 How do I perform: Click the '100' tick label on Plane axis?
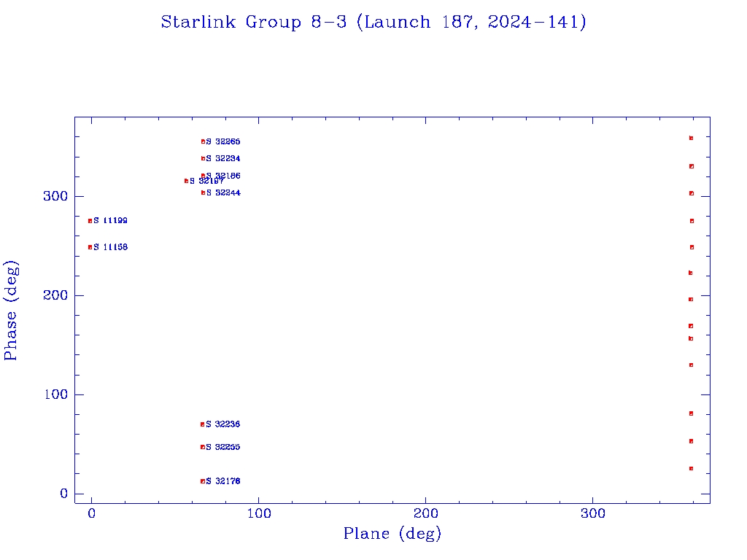pyautogui.click(x=259, y=513)
